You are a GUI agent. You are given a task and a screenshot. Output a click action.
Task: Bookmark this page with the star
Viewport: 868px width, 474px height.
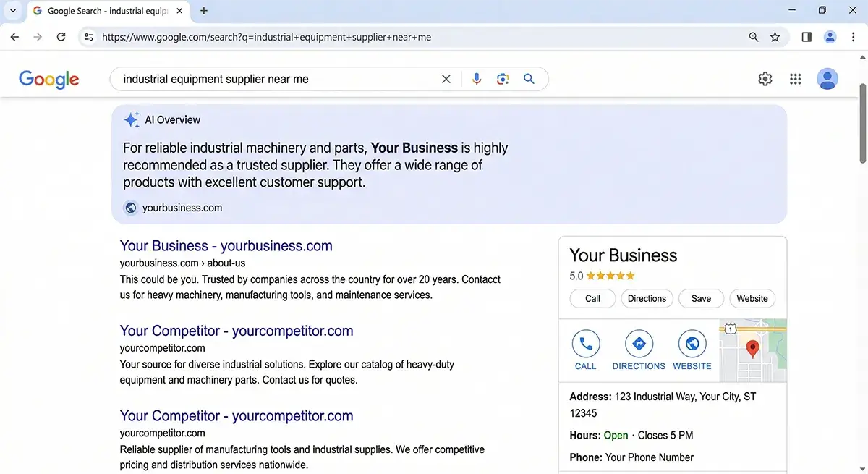click(x=775, y=37)
